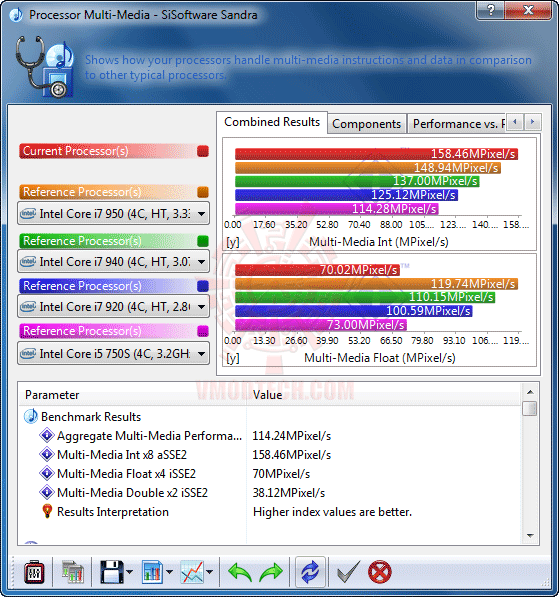
Task: Open the Intel Core i7 920 dropdown
Action: tap(113, 306)
